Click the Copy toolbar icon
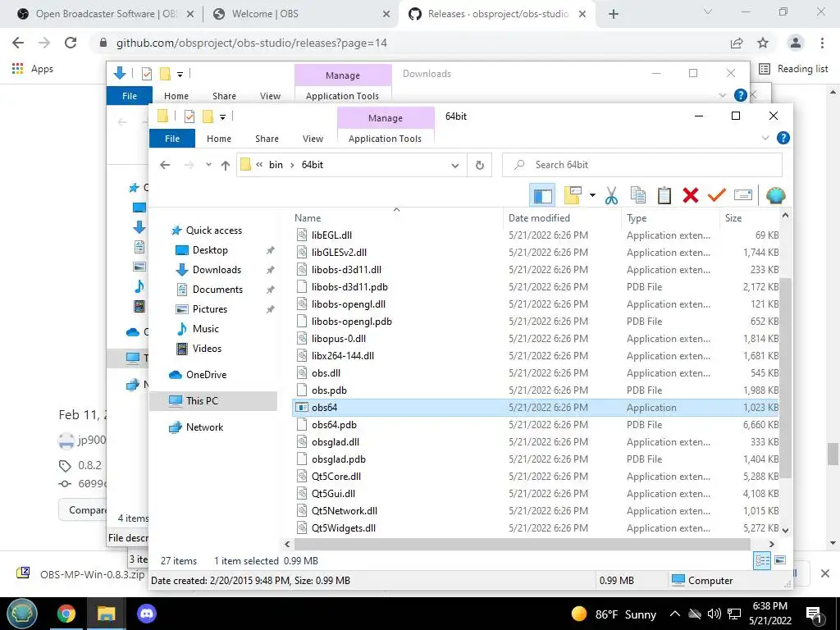Screen dimensions: 840x630 637,195
